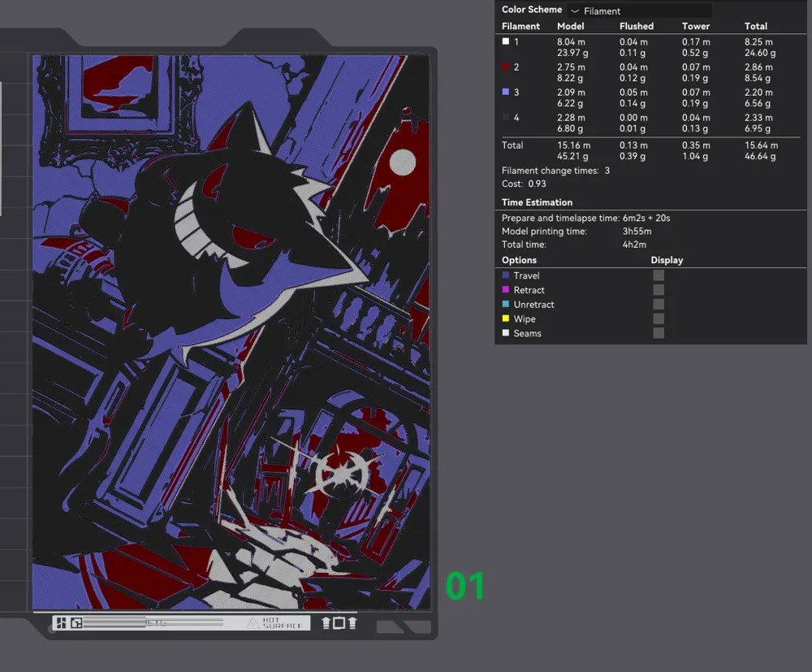Toggle the Retract display checkbox
Viewport: 812px width, 672px height.
[659, 290]
